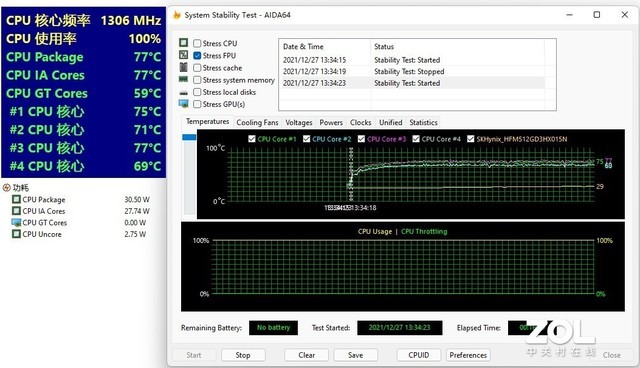Open the Unified tab
The width and height of the screenshot is (640, 368).
pos(391,122)
